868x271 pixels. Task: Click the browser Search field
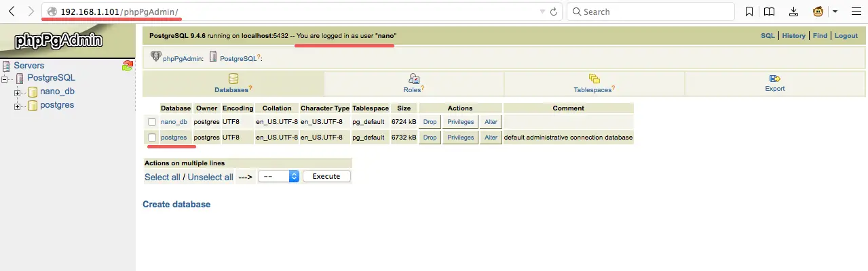[651, 12]
